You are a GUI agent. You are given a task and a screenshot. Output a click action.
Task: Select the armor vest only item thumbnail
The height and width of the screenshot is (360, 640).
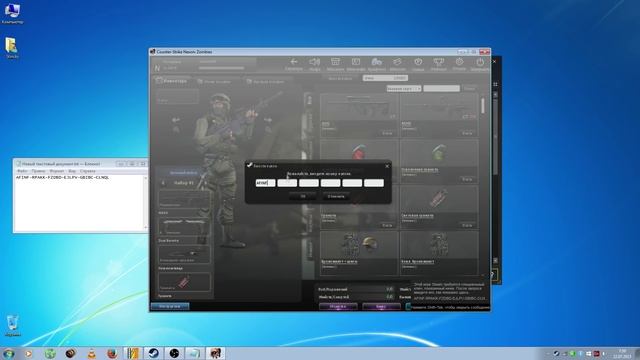click(x=439, y=244)
